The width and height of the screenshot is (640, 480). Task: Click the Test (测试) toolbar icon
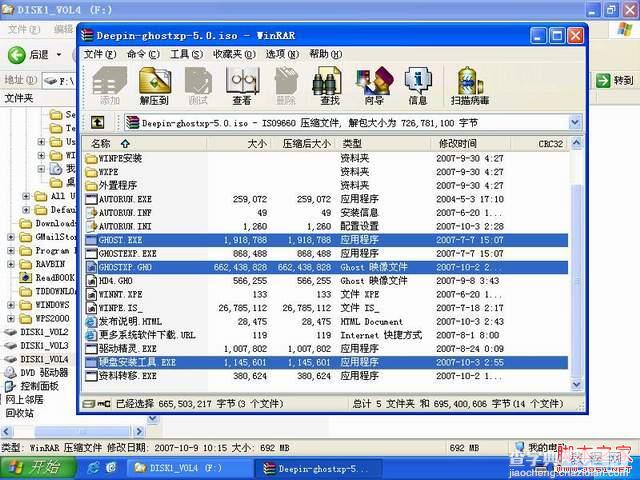click(198, 86)
